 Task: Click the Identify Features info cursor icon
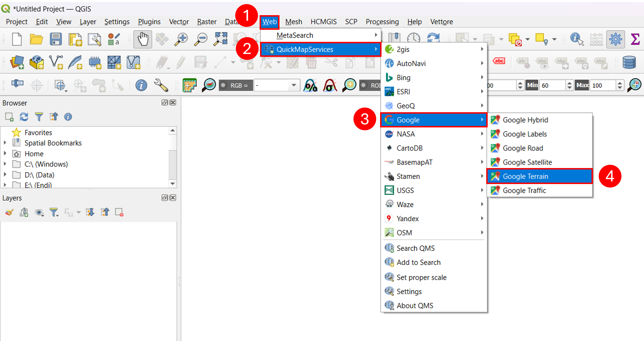(x=577, y=39)
